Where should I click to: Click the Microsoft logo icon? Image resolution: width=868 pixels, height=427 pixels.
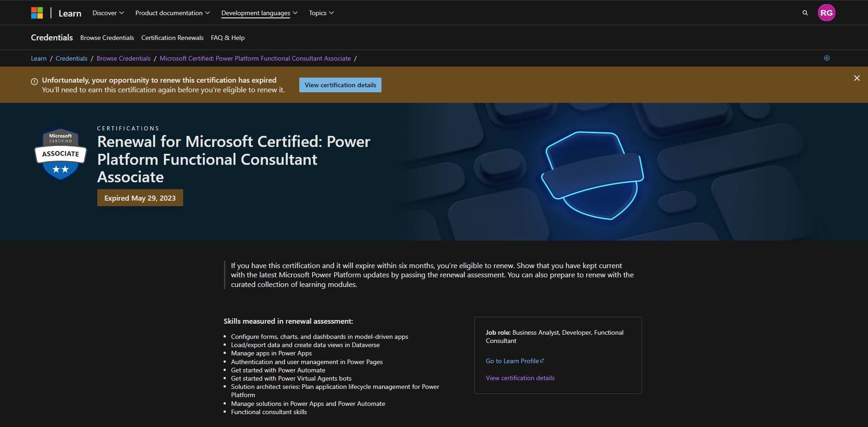point(37,13)
